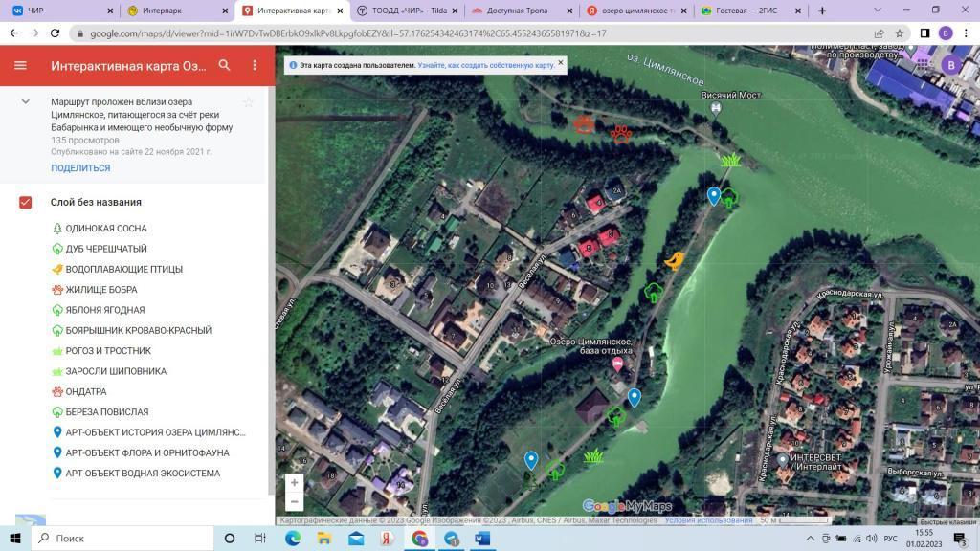Click the pink Озеро Цимлянское база отдыха pin
This screenshot has height=551, width=980.
pos(617,364)
